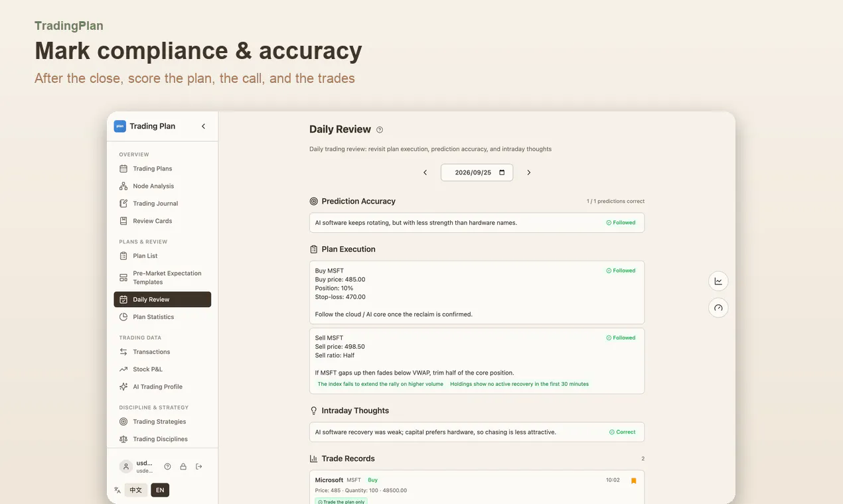Go to Trading Journal
Screen dimensions: 843x504
click(x=163, y=204)
